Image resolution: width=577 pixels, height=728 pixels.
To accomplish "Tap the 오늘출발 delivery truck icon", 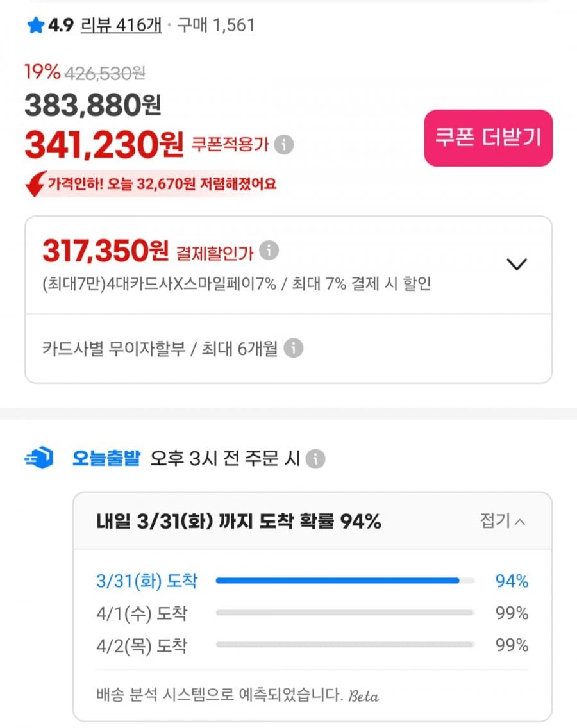I will pyautogui.click(x=39, y=459).
